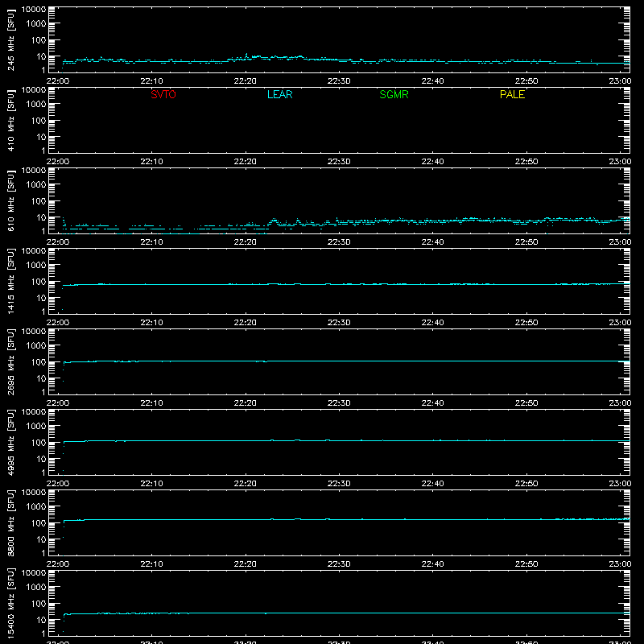Select the 100 tick value on 4995 MHz plot

(39, 443)
